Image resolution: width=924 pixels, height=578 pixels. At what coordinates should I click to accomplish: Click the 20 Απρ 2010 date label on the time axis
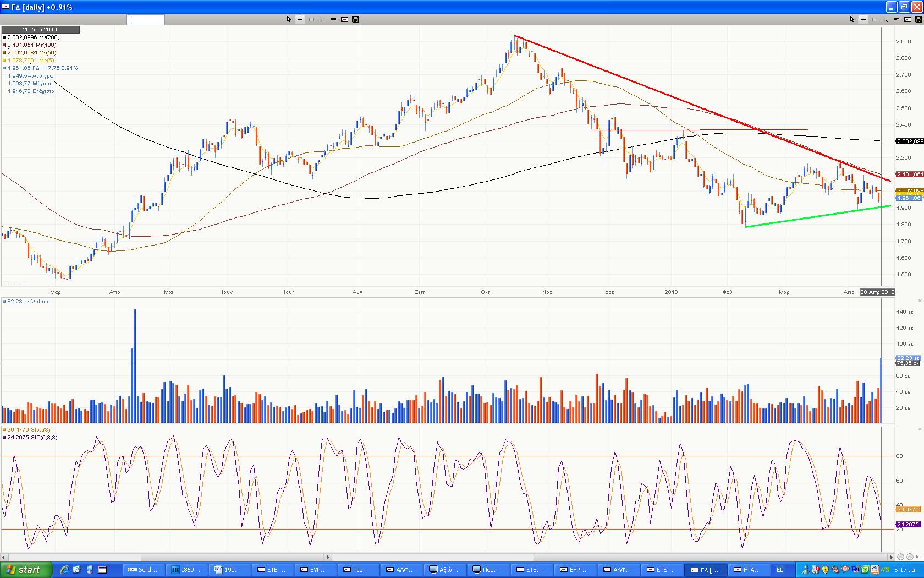tap(878, 292)
